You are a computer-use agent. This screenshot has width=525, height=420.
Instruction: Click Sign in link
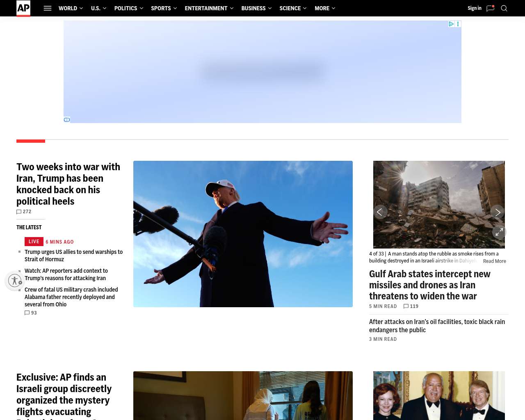click(475, 8)
